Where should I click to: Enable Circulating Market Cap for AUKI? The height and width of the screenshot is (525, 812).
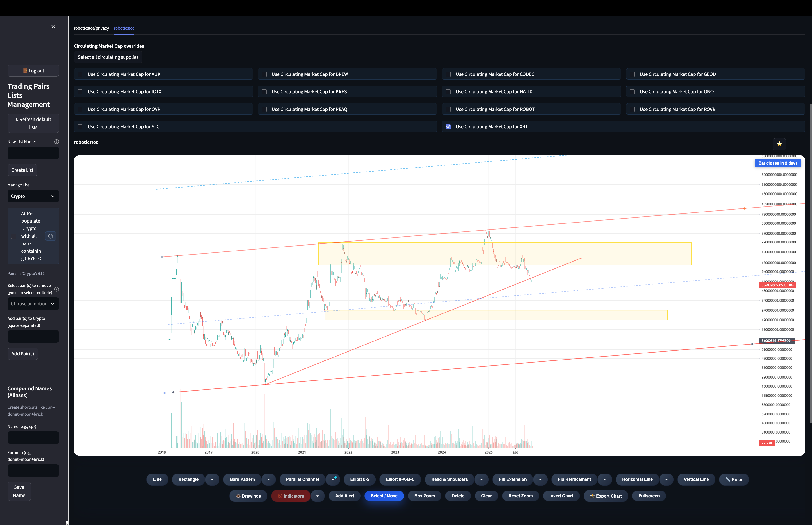(80, 74)
